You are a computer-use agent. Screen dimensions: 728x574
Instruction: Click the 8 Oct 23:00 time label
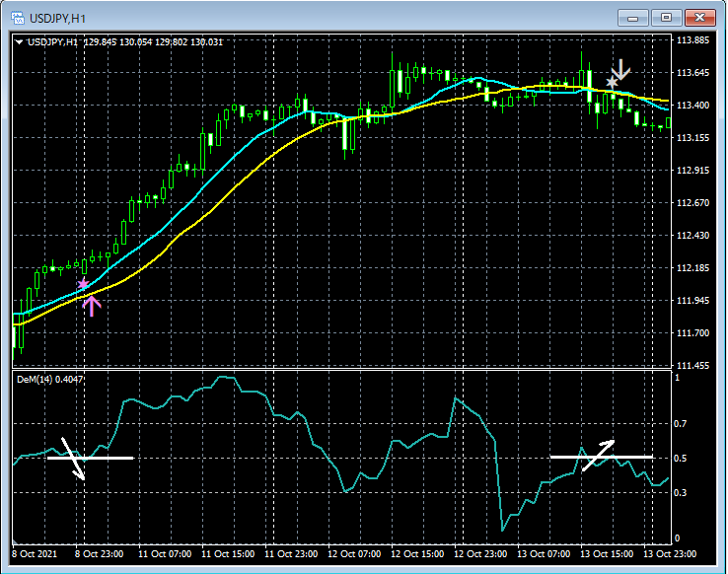[100, 553]
